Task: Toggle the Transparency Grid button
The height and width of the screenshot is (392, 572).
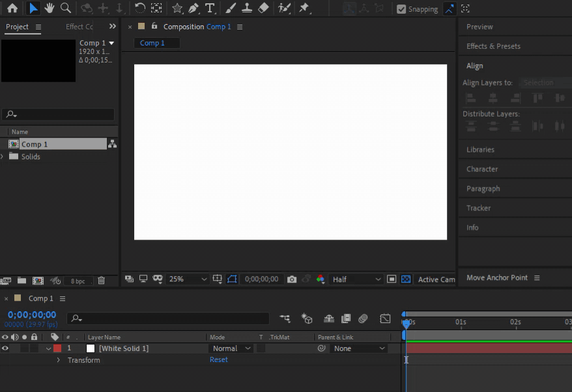Action: pyautogui.click(x=406, y=279)
